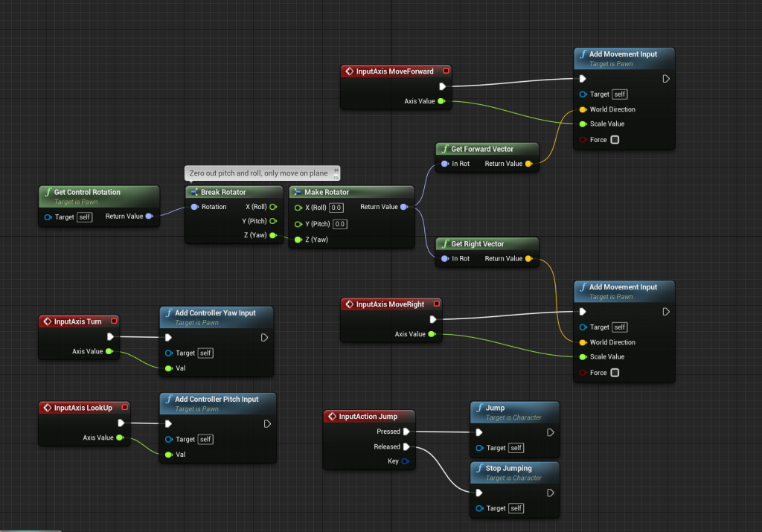Click the Return Value pin on Get Right Vector
Image resolution: width=762 pixels, height=532 pixels.
pos(528,259)
